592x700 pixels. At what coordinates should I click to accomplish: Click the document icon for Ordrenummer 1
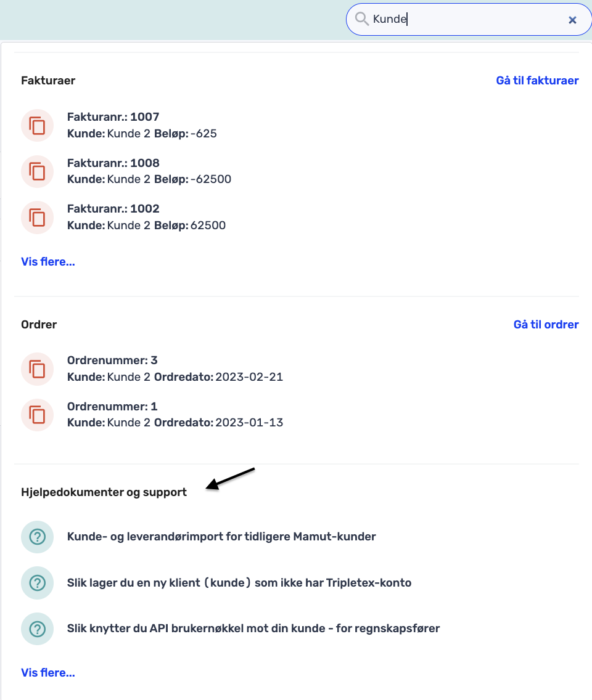tap(37, 415)
